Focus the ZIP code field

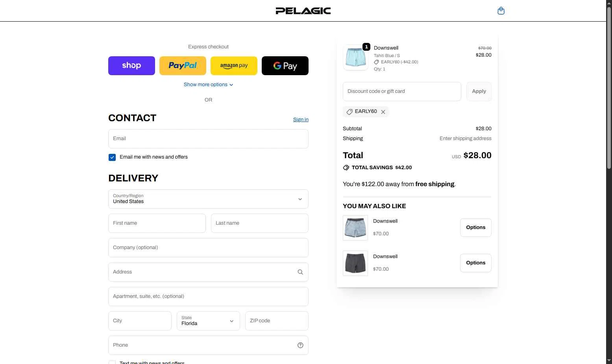click(x=277, y=321)
